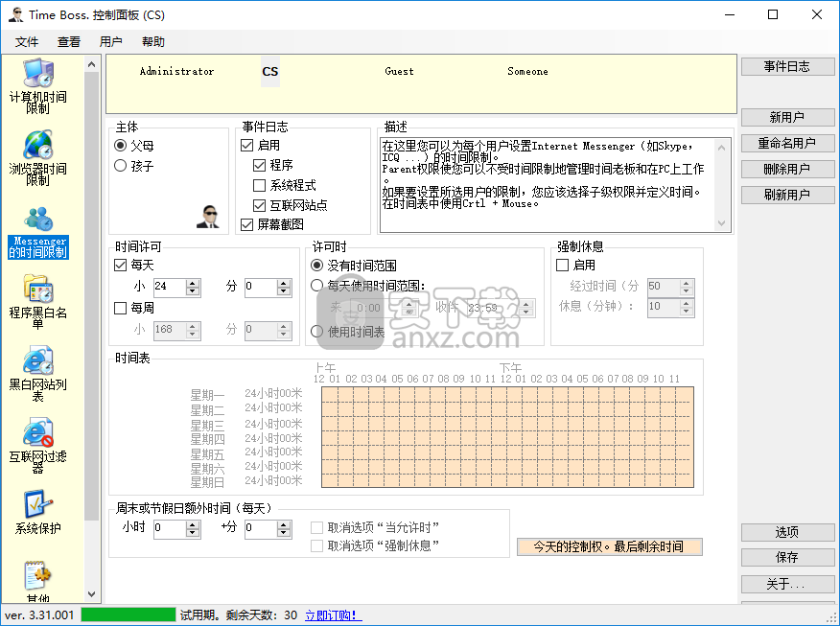Toggle the 每天 time allowance checkbox
Image resolution: width=840 pixels, height=626 pixels.
(x=121, y=265)
